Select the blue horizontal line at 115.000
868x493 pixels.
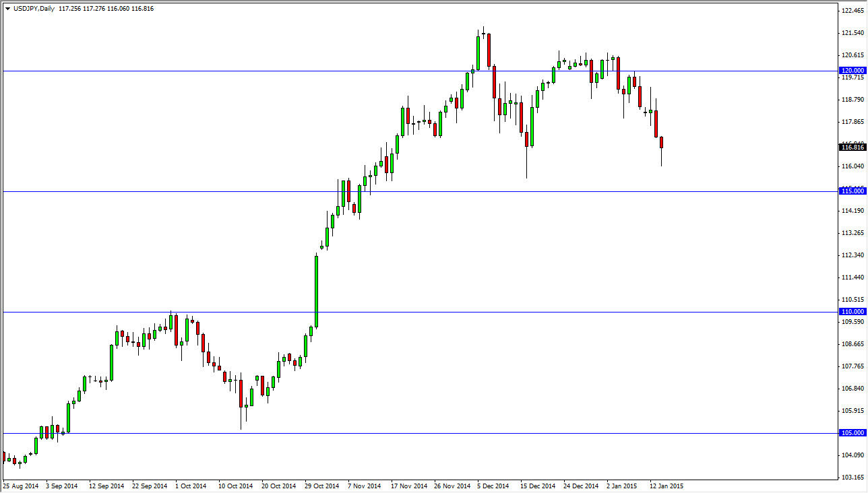404,191
